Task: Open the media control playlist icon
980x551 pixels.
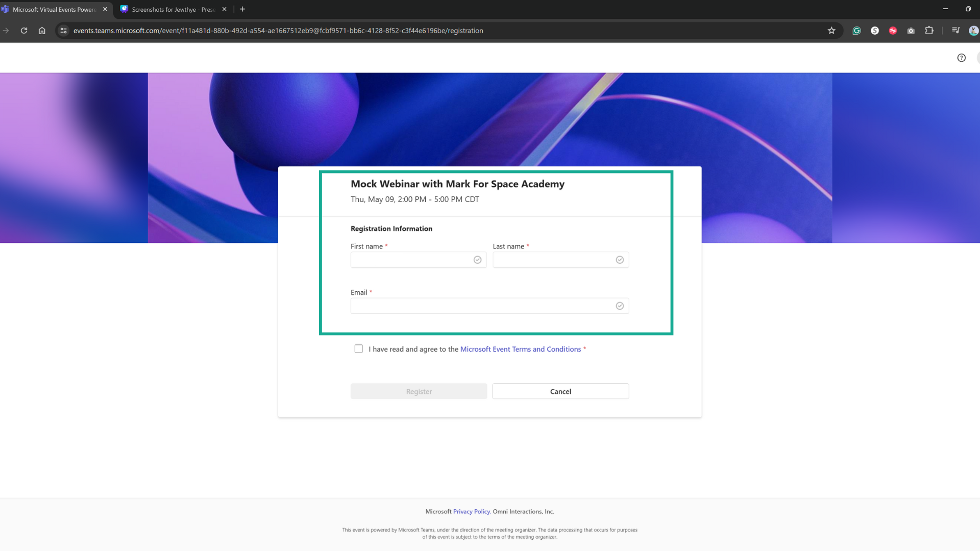Action: pyautogui.click(x=955, y=31)
